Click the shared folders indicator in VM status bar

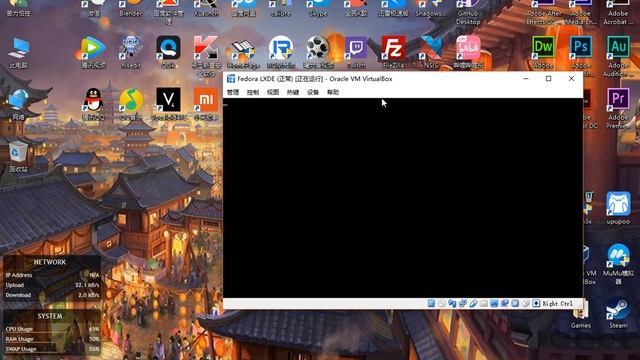[x=484, y=303]
